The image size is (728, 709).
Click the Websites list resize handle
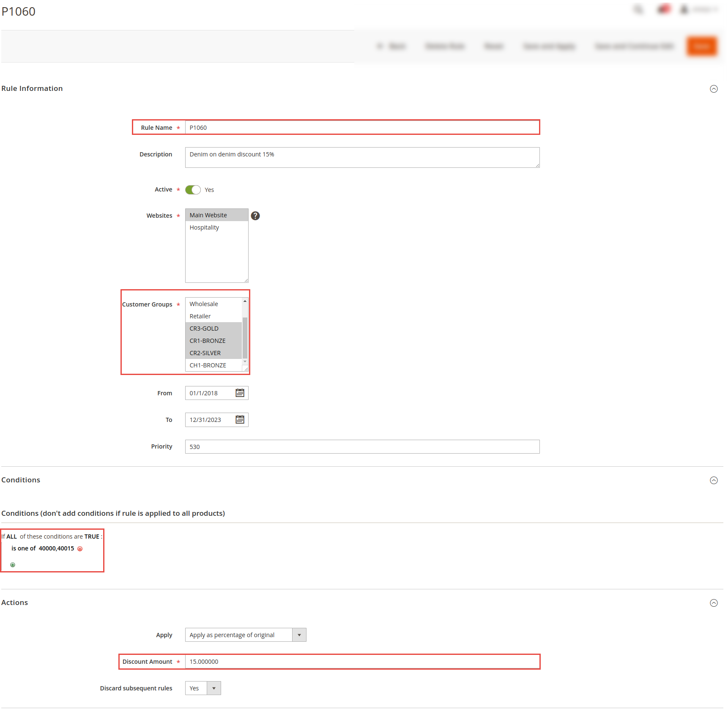tap(246, 280)
